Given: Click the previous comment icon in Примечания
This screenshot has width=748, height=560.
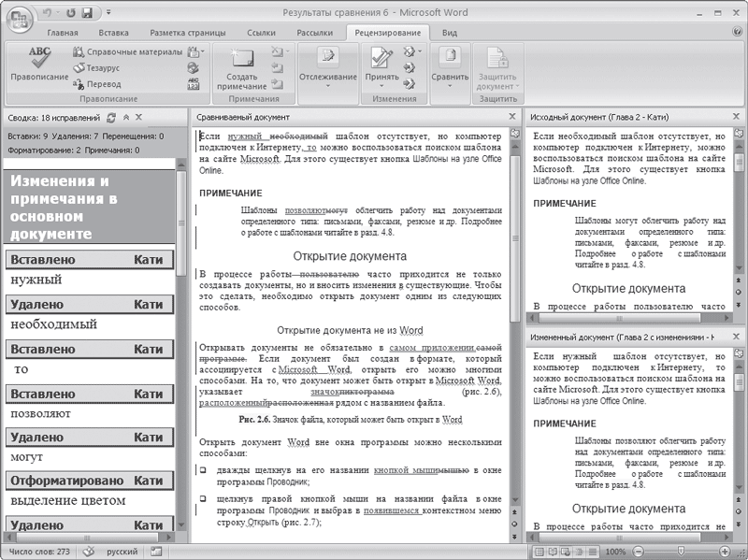Looking at the screenshot, I should (277, 67).
